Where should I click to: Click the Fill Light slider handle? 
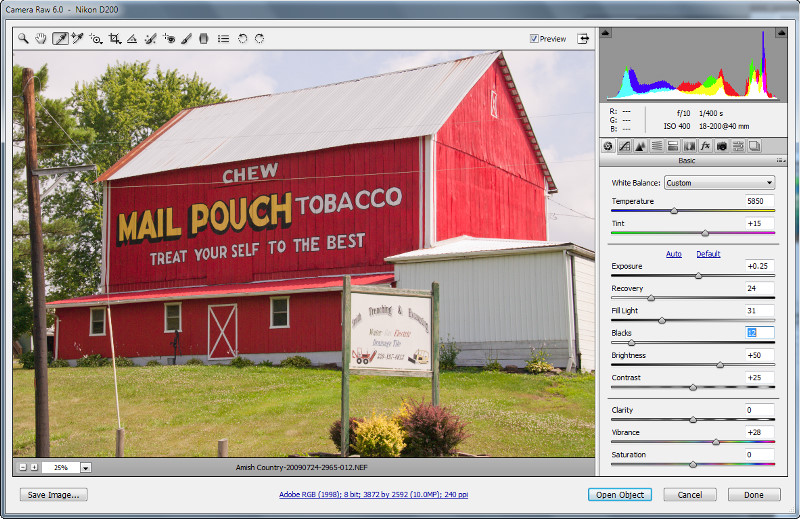662,320
